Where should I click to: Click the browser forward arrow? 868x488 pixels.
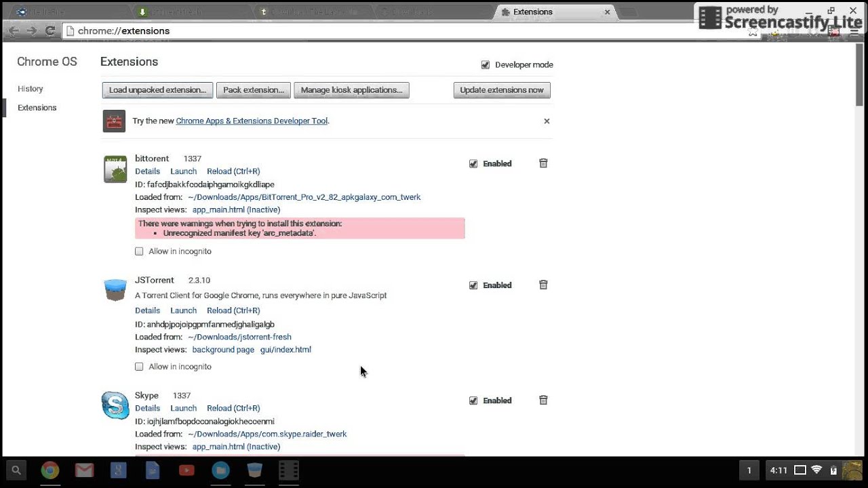coord(31,30)
